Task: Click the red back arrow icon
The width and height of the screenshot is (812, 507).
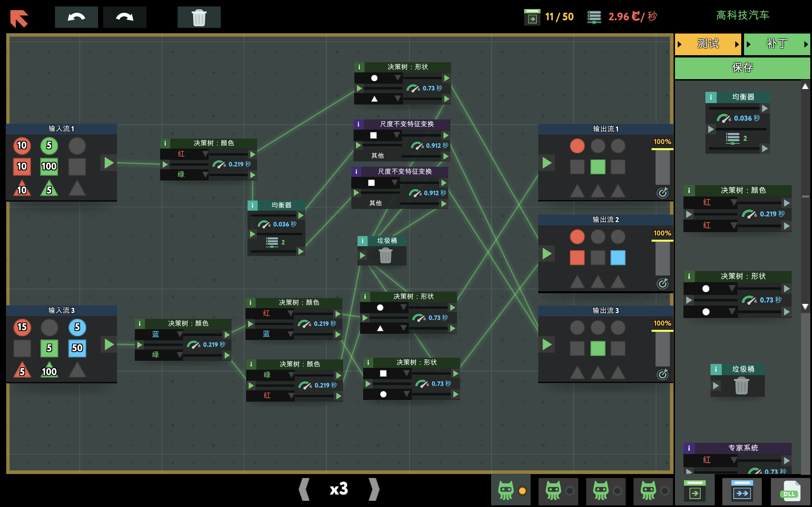Action: point(19,18)
